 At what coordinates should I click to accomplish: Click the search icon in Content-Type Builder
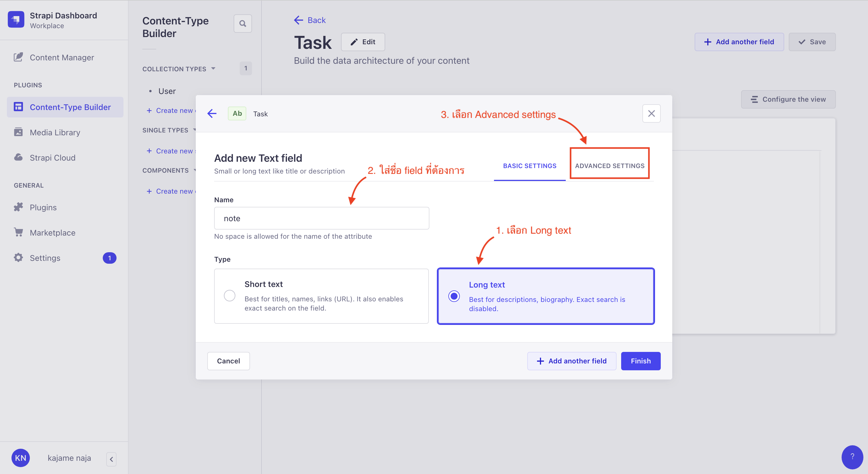(x=243, y=24)
